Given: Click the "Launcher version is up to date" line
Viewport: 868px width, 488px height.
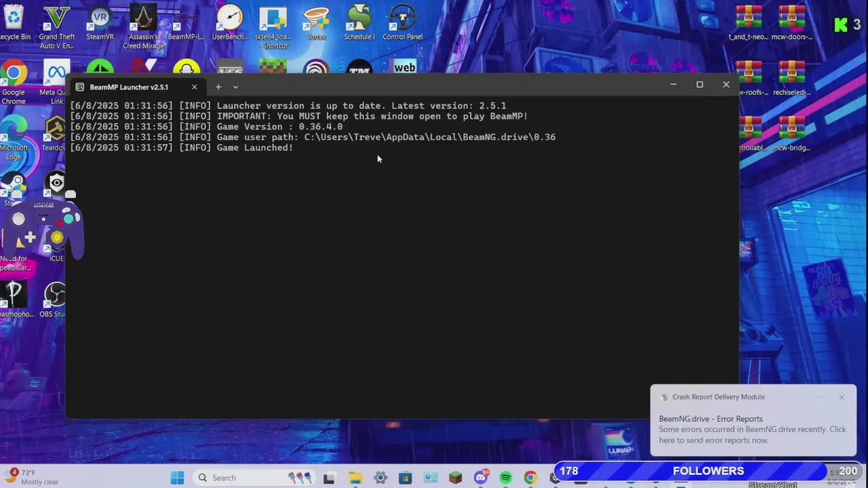Looking at the screenshot, I should tap(288, 106).
